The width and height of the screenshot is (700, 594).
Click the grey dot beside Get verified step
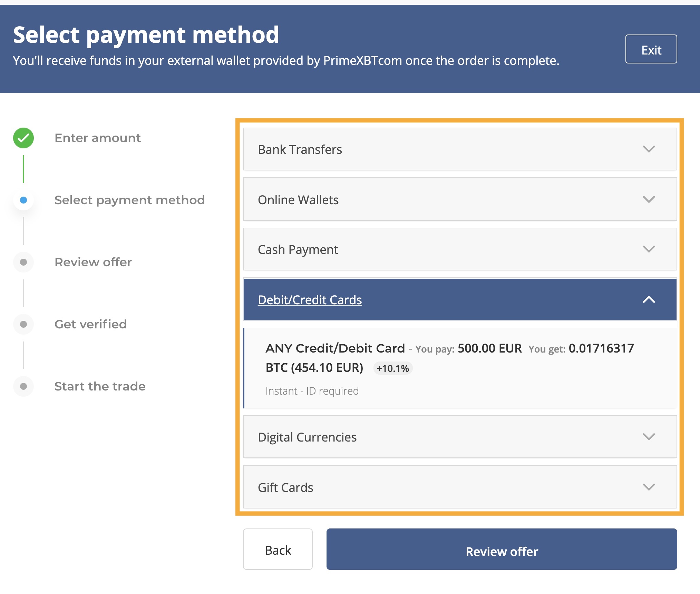click(23, 324)
